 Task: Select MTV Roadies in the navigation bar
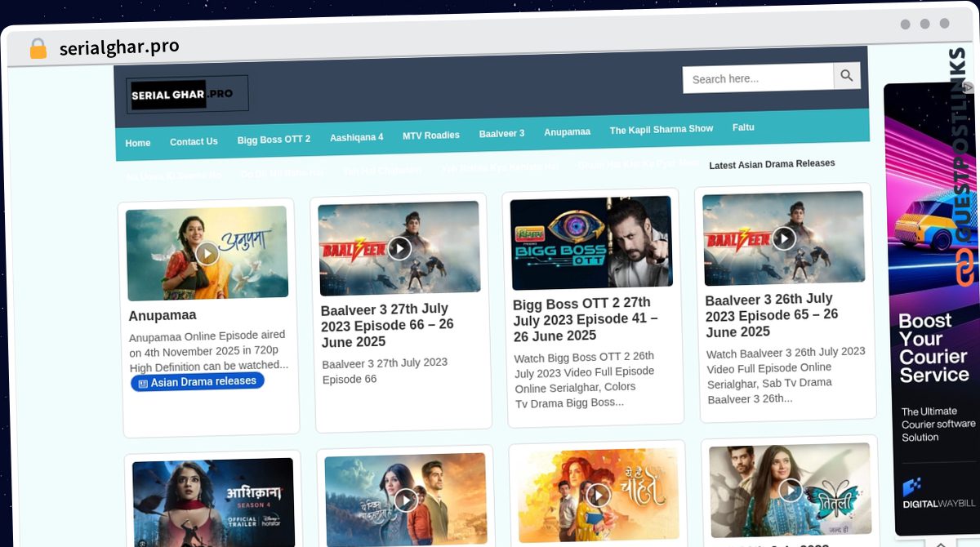coord(431,136)
